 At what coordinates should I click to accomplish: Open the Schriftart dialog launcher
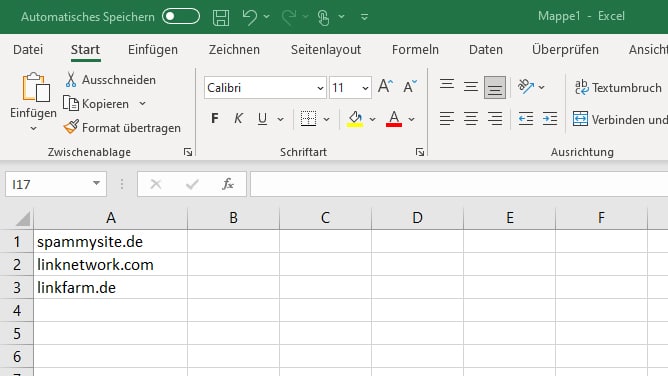tap(420, 152)
